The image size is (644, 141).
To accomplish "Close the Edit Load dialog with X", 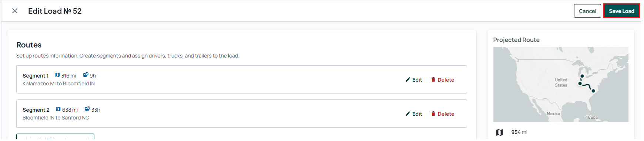I will 15,11.
